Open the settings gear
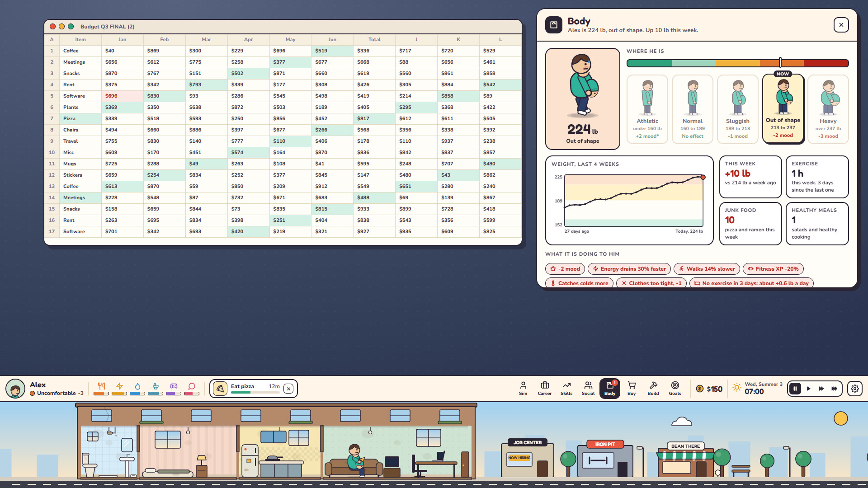This screenshot has width=868, height=488. tap(855, 389)
